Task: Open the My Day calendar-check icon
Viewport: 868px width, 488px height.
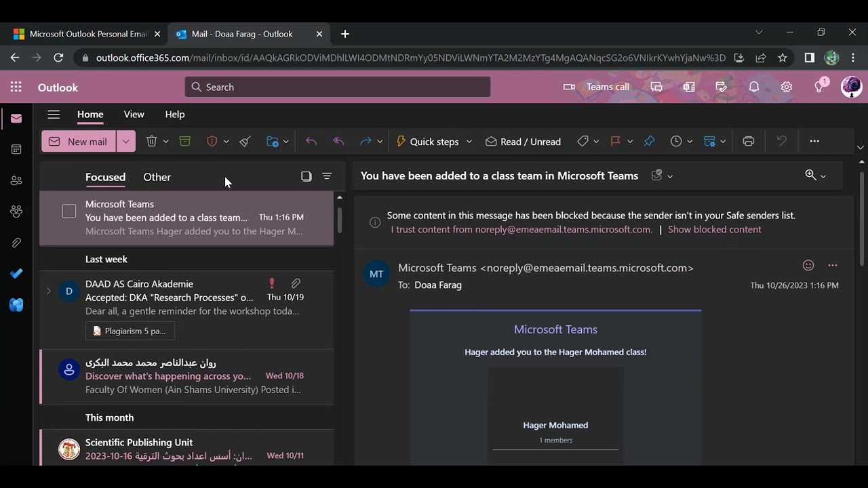Action: (722, 87)
